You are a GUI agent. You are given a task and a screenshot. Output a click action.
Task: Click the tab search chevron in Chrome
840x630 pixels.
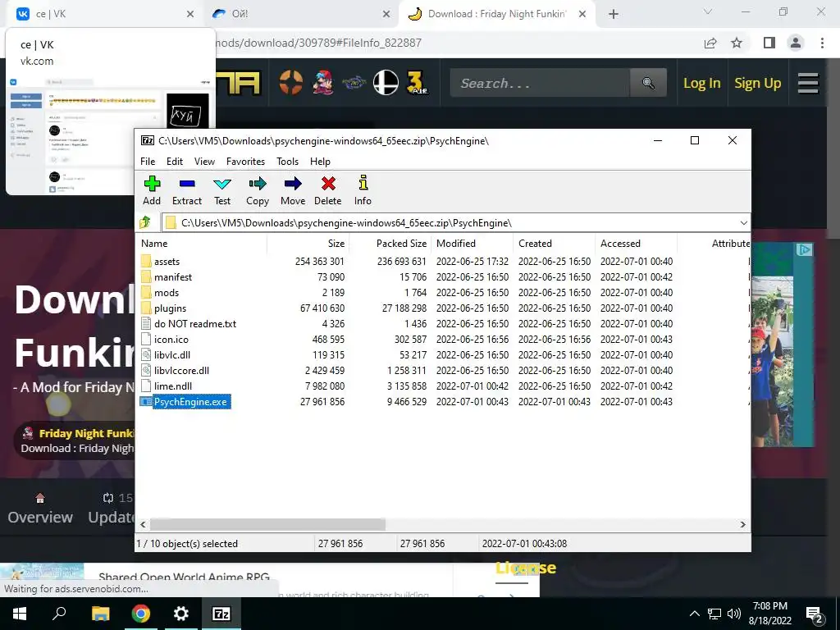(708, 11)
